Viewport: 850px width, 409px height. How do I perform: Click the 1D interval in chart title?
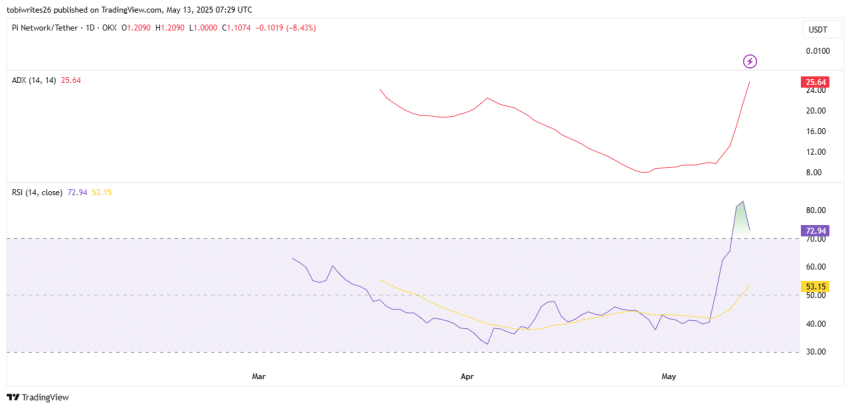tap(97, 27)
